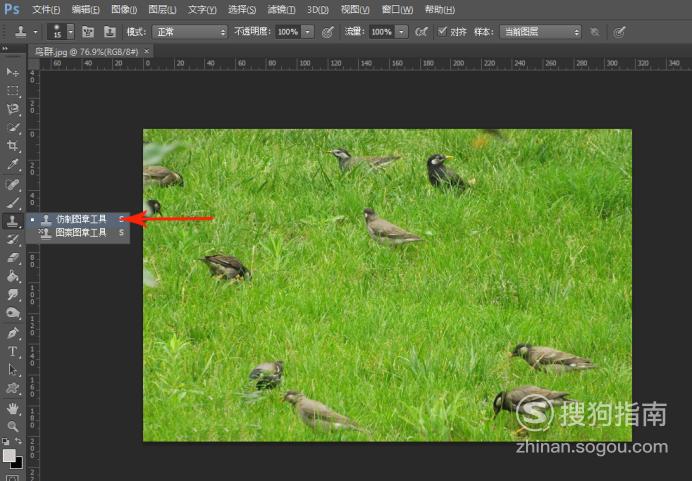Select the Quick Selection tool
This screenshot has width=692, height=481.
tap(12, 128)
